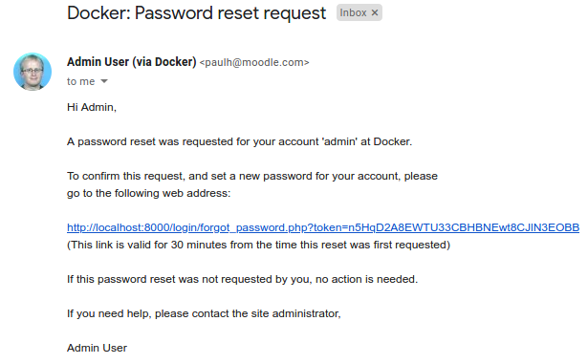Viewport: 588px width, 364px height.
Task: Open the localhost password reset token link
Action: (x=323, y=227)
